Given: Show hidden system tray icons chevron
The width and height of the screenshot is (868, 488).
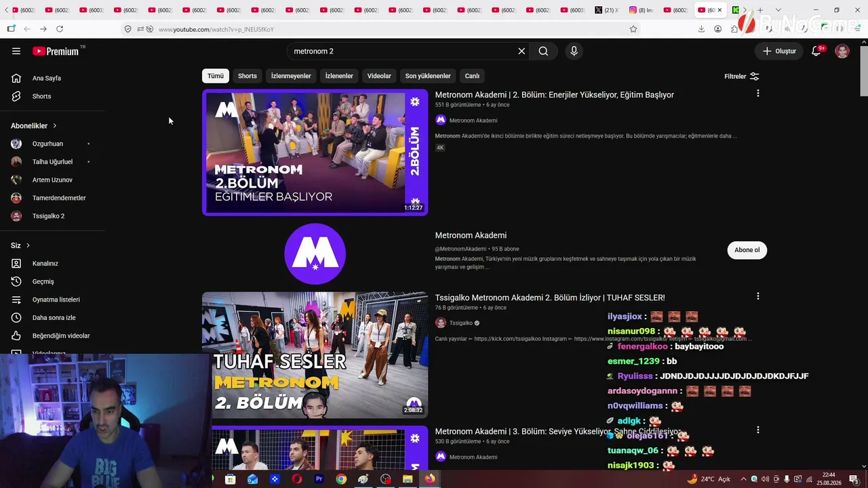Looking at the screenshot, I should [x=743, y=479].
